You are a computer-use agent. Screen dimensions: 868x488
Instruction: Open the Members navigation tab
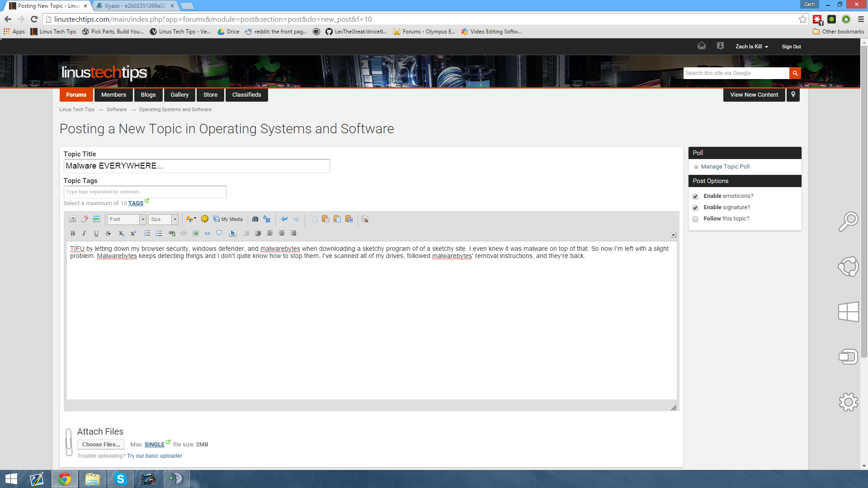113,95
